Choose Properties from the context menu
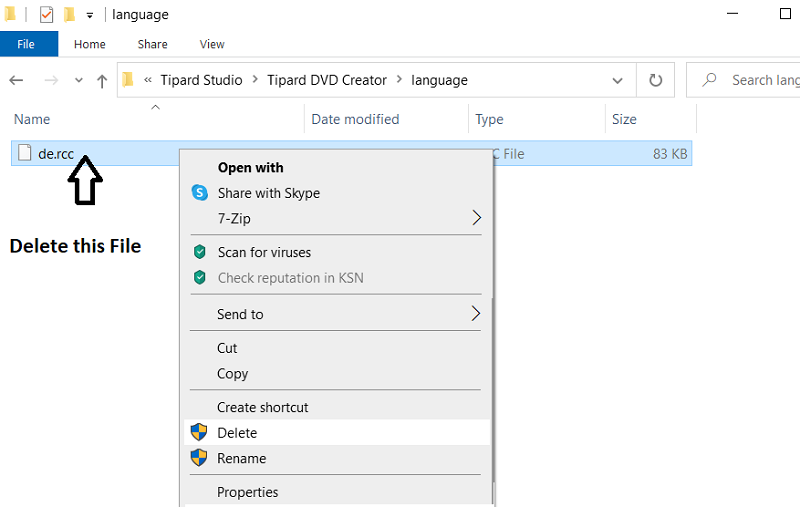800x507 pixels. (247, 492)
